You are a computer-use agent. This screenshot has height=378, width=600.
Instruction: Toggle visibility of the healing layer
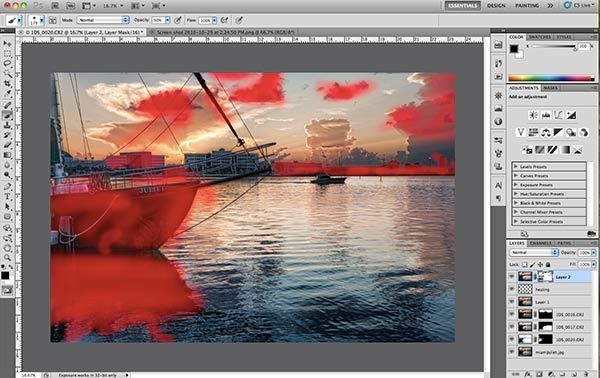tap(512, 289)
